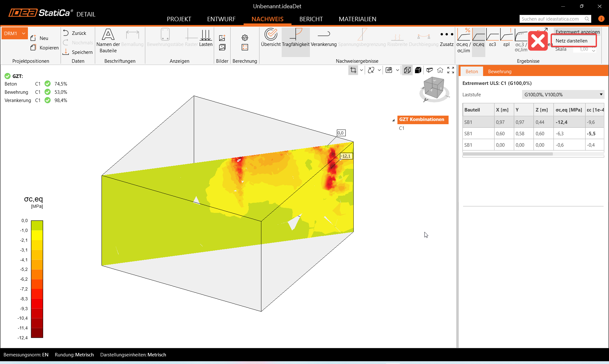609x364 pixels.
Task: Switch to solid cube view
Action: pos(418,70)
